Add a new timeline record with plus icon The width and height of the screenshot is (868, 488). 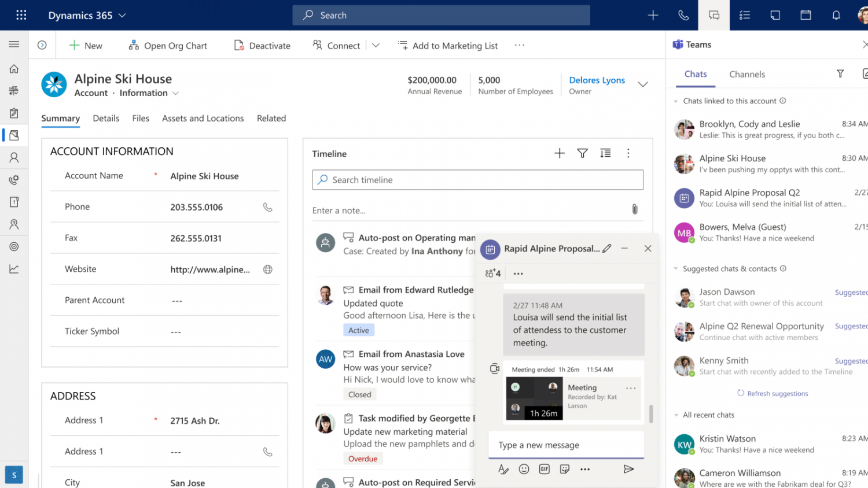click(559, 153)
